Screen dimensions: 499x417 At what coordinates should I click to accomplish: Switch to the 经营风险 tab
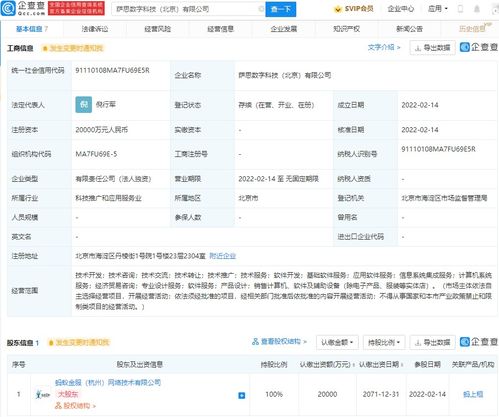(x=158, y=29)
